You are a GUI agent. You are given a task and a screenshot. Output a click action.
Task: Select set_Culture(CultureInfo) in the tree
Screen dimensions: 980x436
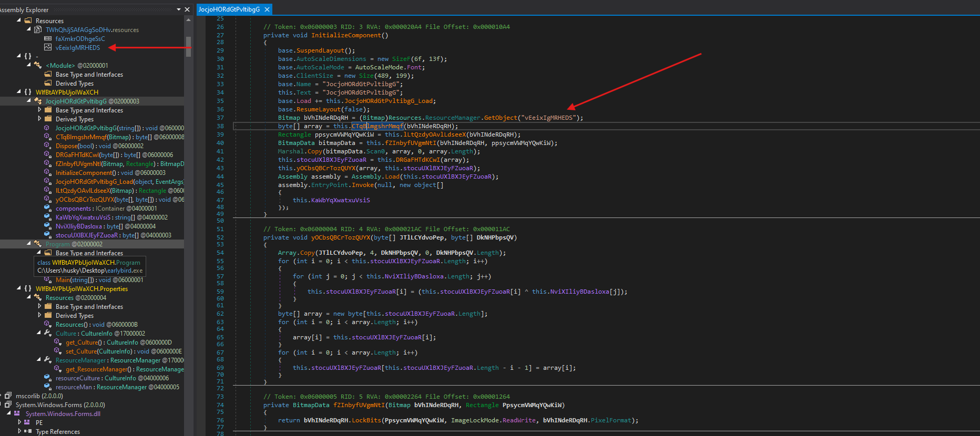coord(124,351)
